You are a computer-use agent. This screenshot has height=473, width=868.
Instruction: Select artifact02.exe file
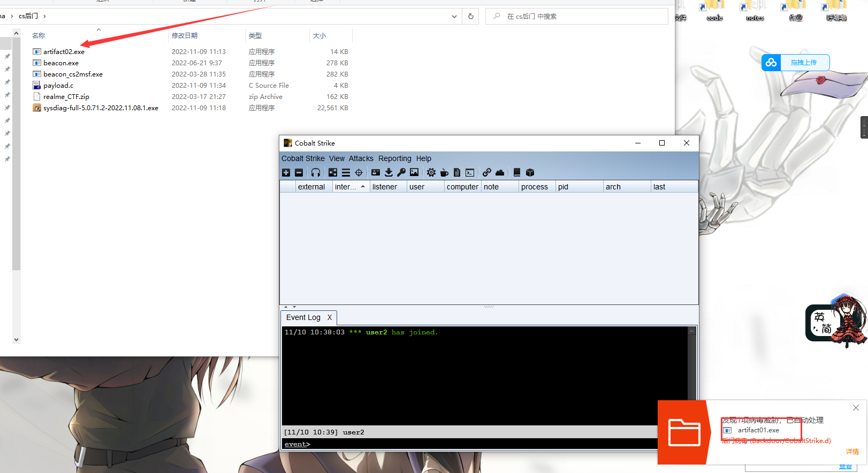click(x=64, y=52)
